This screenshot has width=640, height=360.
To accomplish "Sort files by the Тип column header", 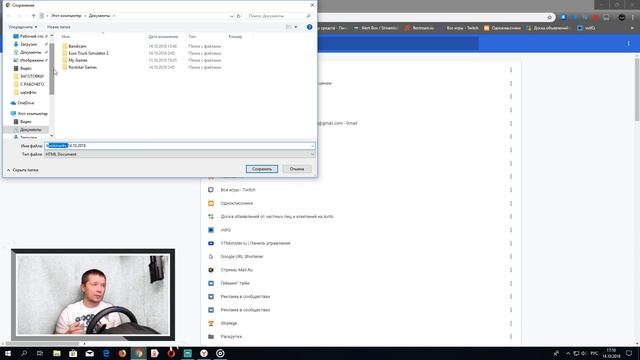I will tap(192, 37).
